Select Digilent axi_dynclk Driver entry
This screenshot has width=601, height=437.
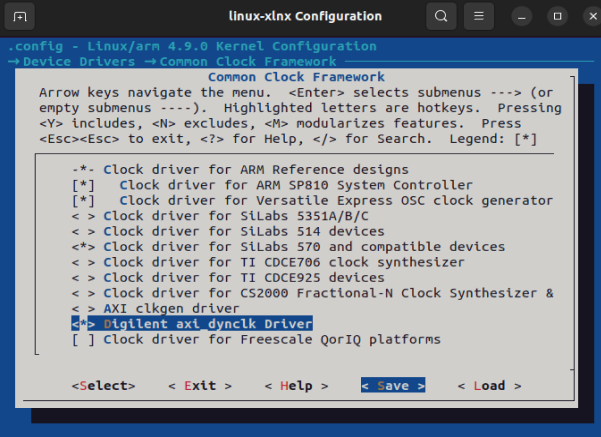(192, 324)
